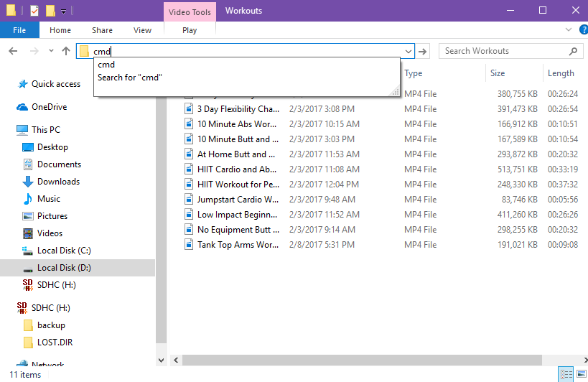
Task: Click the scroll left arrow of file list
Action: pos(176,360)
